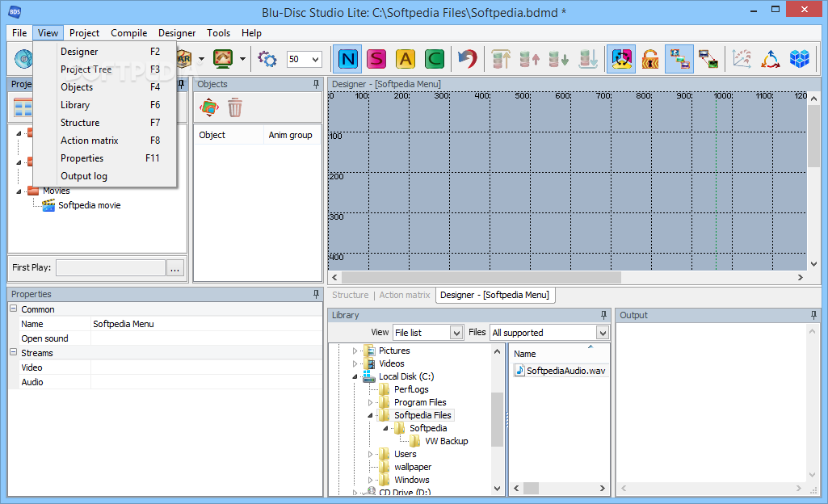
Task: Click the grid view icon in Project panel
Action: [x=23, y=107]
